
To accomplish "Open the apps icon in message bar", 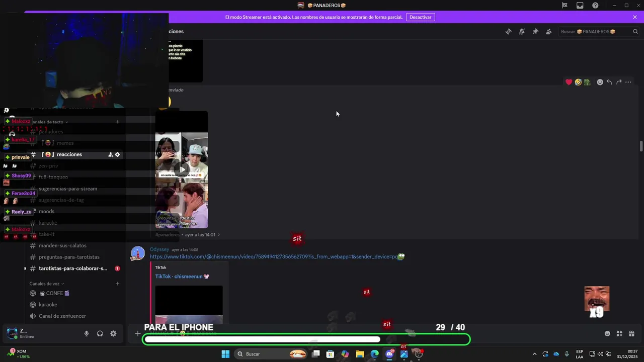I will pyautogui.click(x=619, y=333).
